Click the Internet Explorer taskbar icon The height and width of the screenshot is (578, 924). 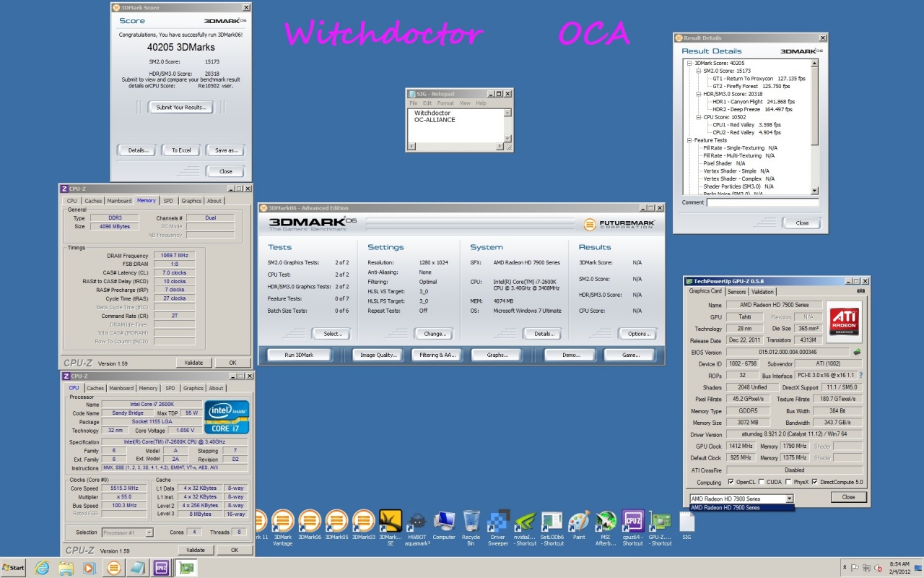[x=42, y=568]
